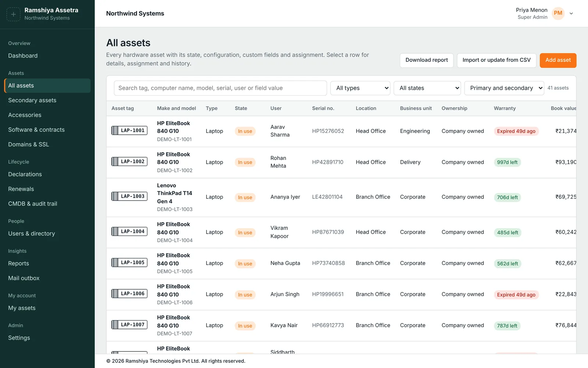This screenshot has height=368, width=588.
Task: Click the Ramshiya Assetra logo icon
Action: tap(13, 14)
